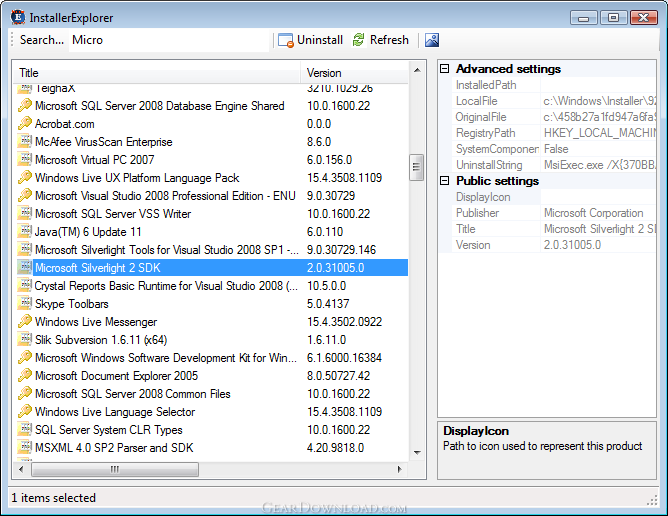Screen dimensions: 668x516
Task: Click the installer icon for Skype Toolbars
Action: [25, 303]
